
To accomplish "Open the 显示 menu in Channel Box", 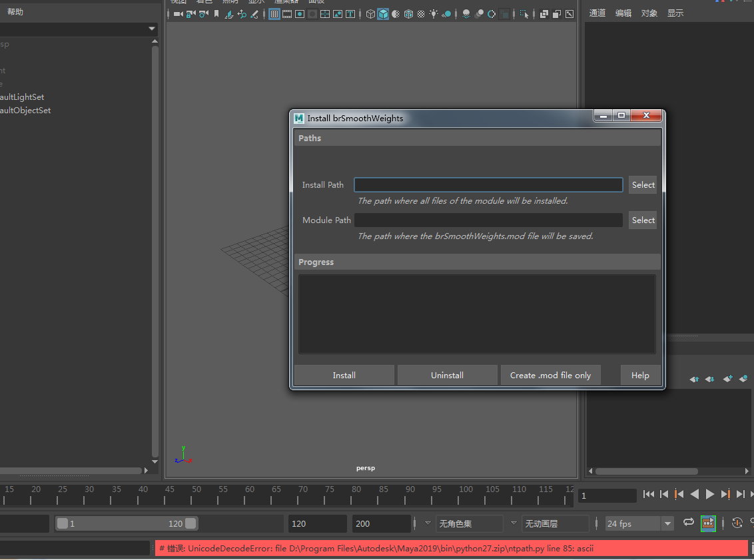I will (675, 13).
